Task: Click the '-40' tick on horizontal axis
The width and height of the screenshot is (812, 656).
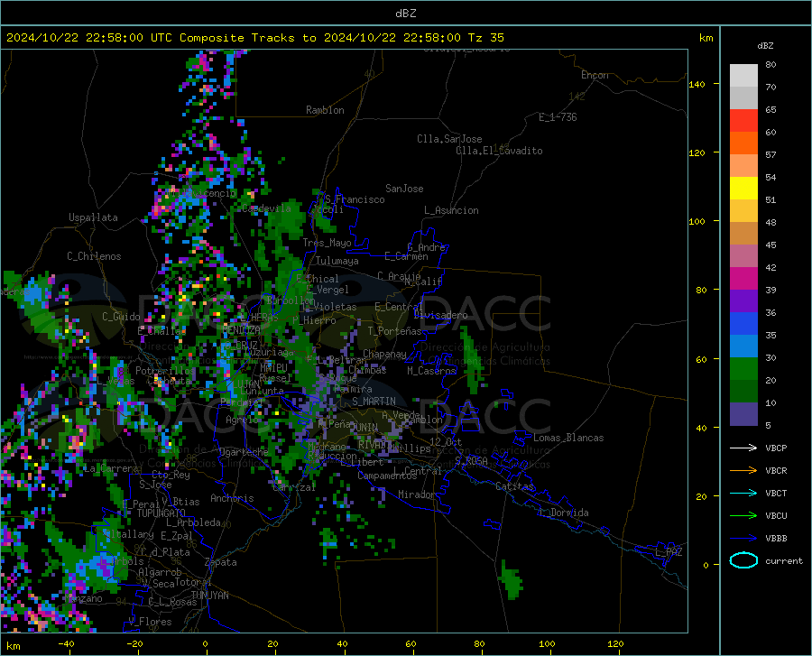Action: (66, 643)
